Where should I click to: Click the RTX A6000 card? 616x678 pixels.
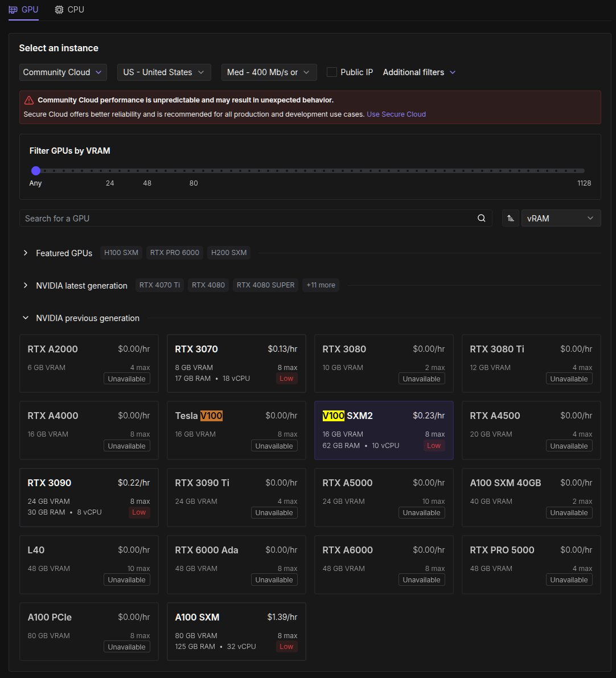coord(384,564)
